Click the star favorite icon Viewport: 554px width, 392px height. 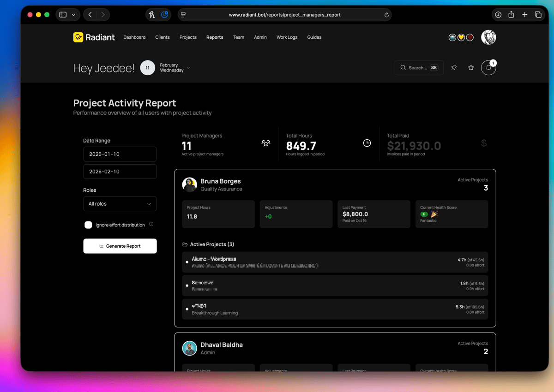point(471,68)
